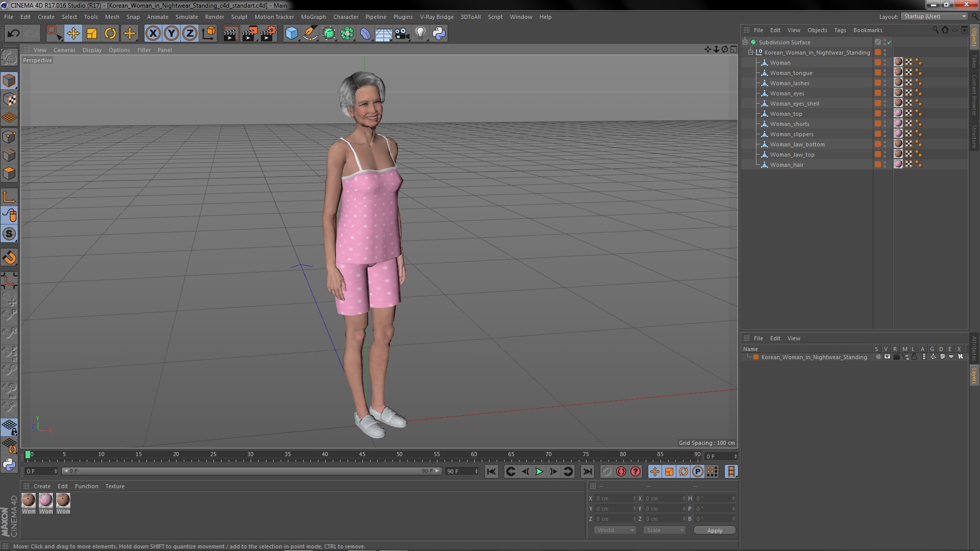This screenshot has height=551, width=980.
Task: Toggle Y axis lock
Action: [171, 34]
